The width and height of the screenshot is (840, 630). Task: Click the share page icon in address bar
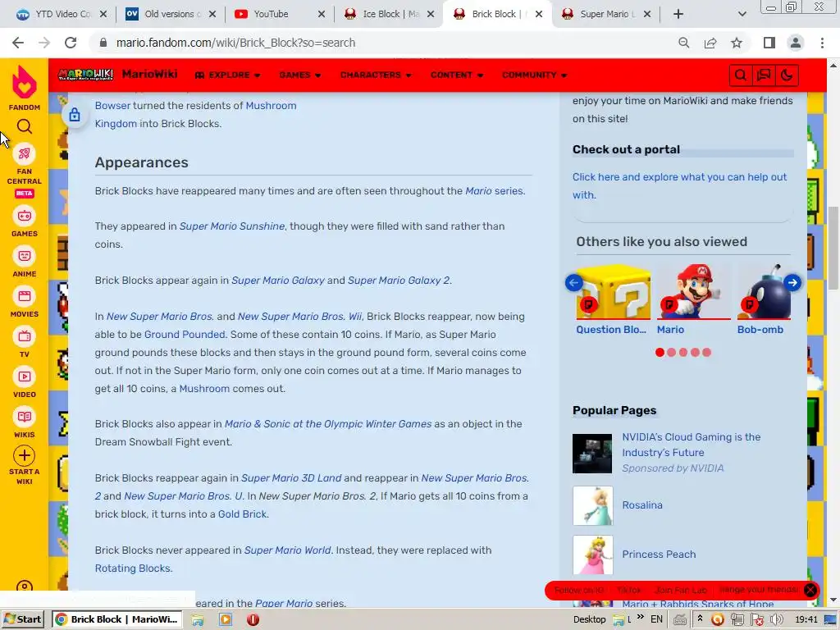[710, 43]
